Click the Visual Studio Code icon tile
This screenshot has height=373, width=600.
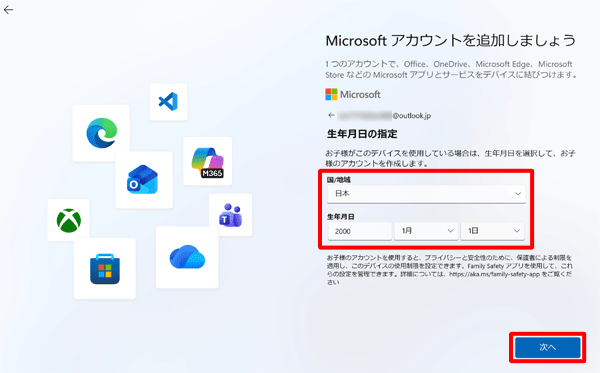point(168,102)
